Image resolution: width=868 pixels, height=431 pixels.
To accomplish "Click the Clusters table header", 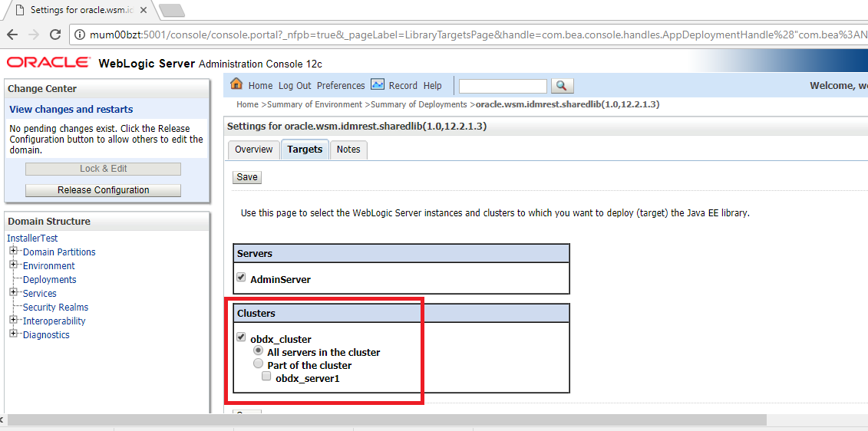I will coord(401,313).
